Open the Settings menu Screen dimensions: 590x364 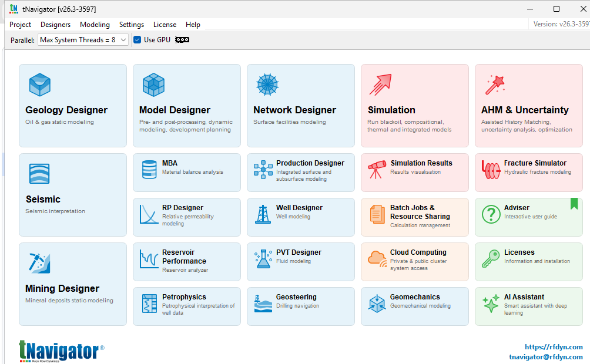point(131,25)
